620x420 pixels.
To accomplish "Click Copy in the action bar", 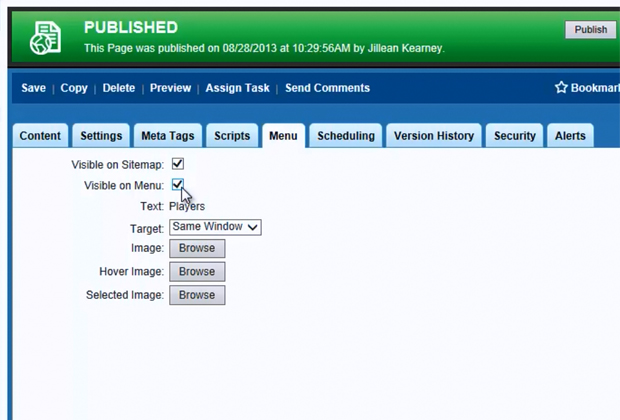I will pyautogui.click(x=74, y=88).
